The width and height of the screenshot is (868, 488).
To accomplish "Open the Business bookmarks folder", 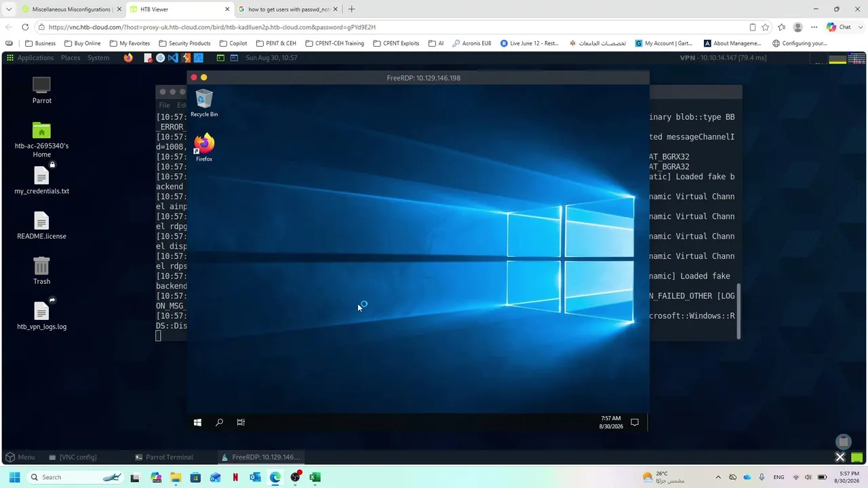I will 40,43.
